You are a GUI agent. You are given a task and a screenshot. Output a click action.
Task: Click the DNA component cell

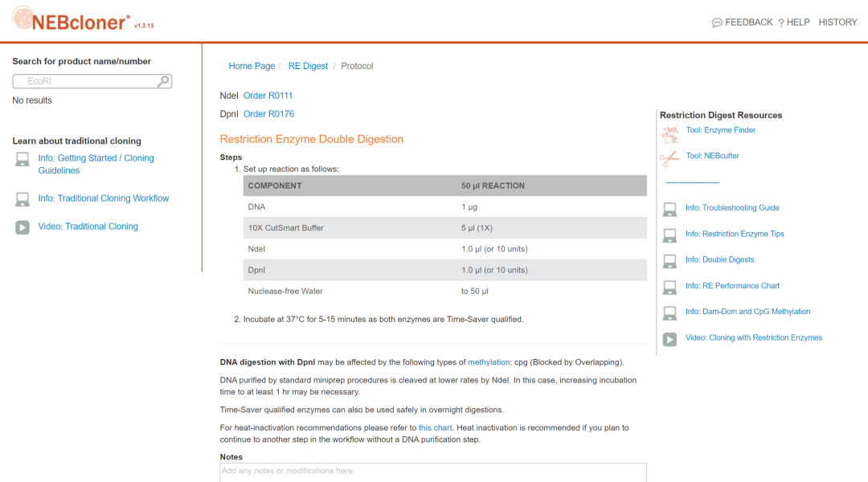pos(256,207)
